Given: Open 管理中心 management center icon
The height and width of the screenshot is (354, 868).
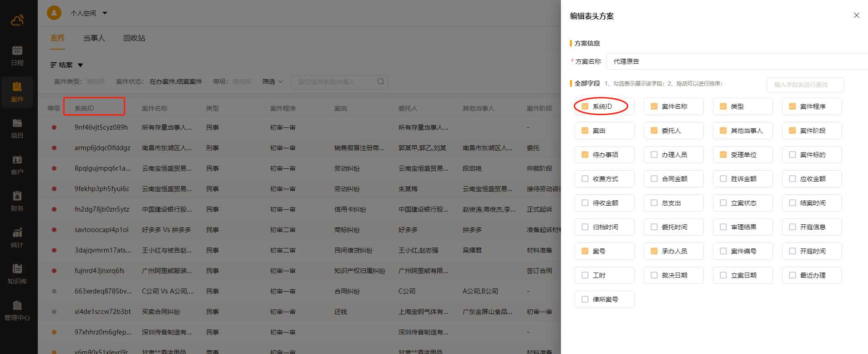Looking at the screenshot, I should point(17,310).
